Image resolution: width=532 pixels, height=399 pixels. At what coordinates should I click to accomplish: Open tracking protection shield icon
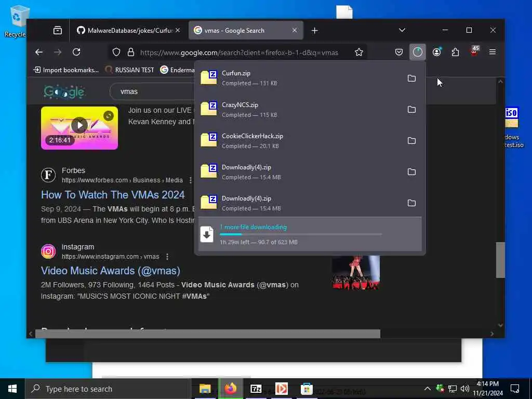click(116, 52)
